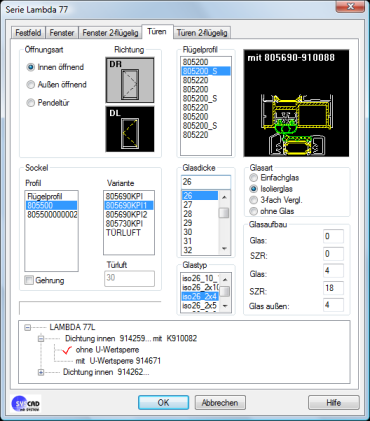Select the DL door direction icon
Viewport: 370px width, 421px height.
click(130, 129)
